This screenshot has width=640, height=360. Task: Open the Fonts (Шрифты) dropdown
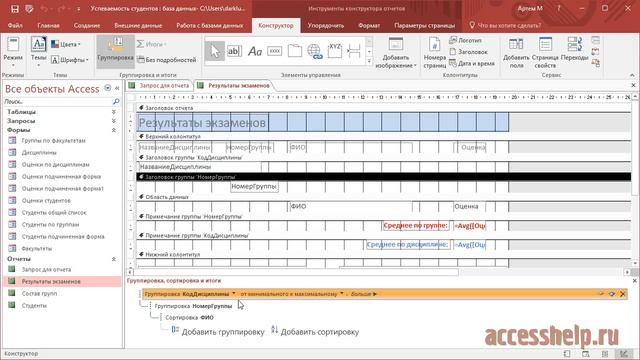tap(70, 60)
